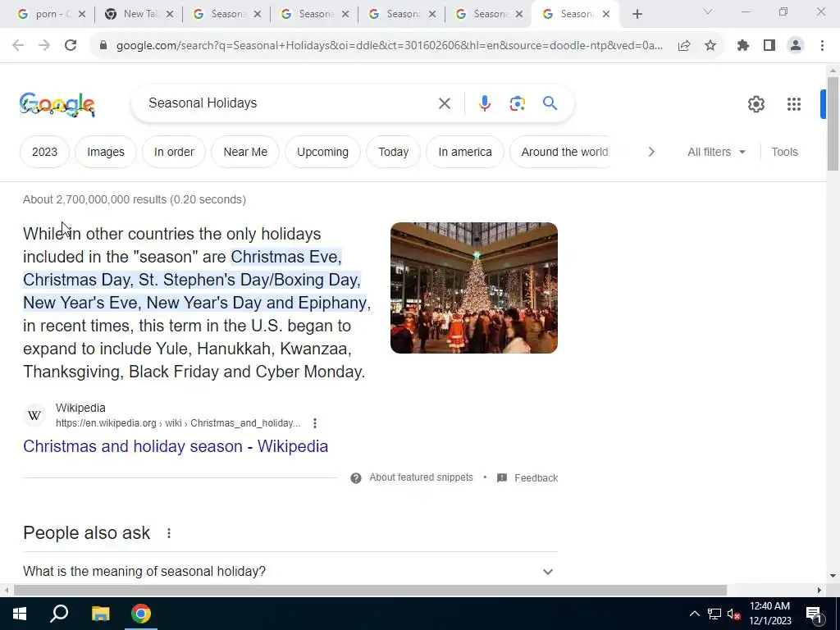The image size is (840, 630).
Task: Open Chrome profile avatar
Action: (796, 46)
